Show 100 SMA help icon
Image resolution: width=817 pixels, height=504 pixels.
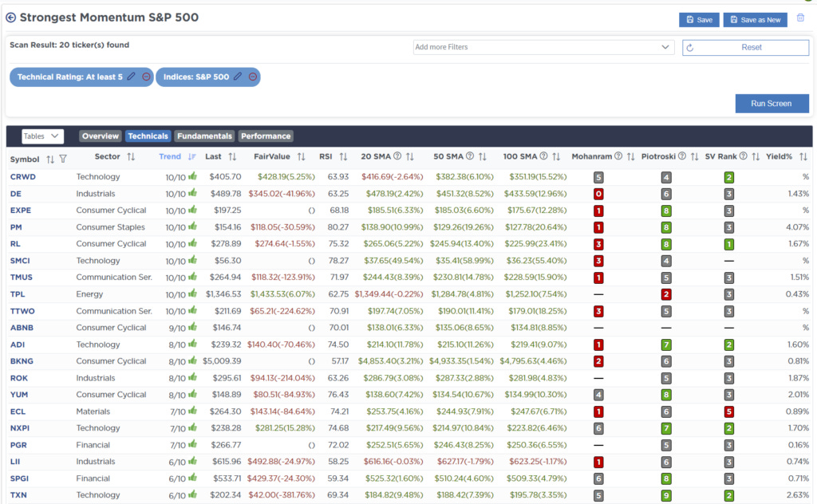point(543,156)
